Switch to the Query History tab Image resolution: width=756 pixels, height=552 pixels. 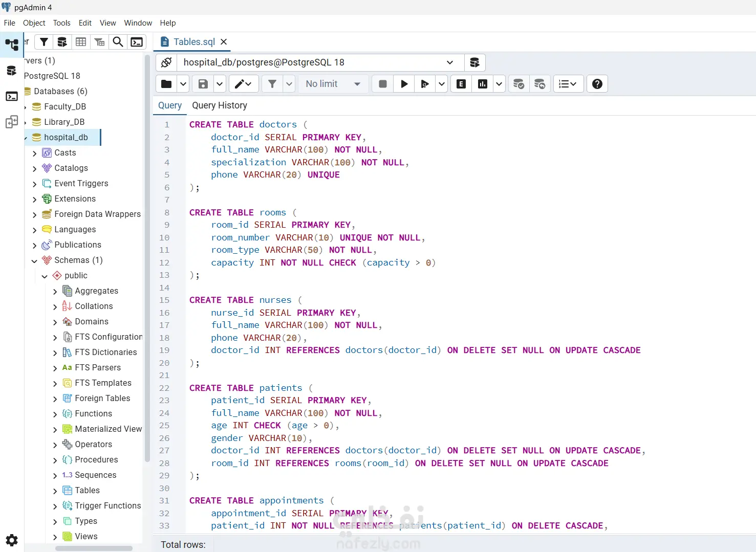pos(220,105)
